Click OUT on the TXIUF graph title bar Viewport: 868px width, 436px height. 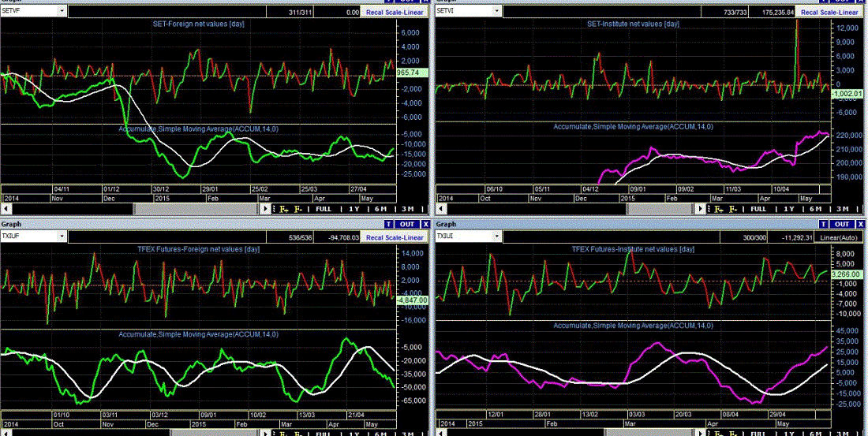coord(407,224)
